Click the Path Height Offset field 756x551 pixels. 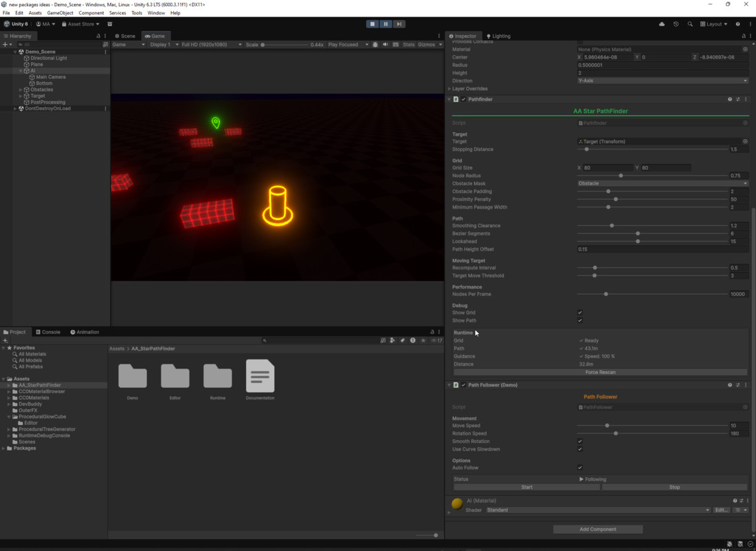pyautogui.click(x=662, y=249)
